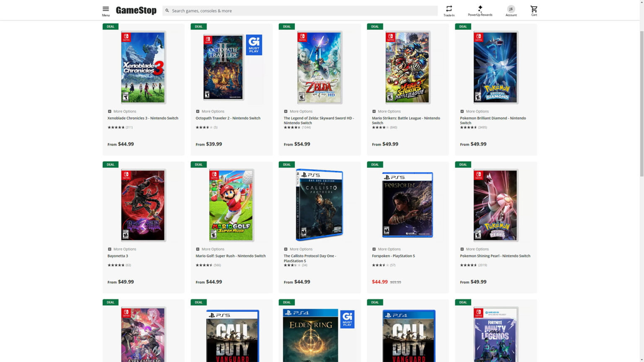Open the Account avatar icon
Screen dimensions: 644x362
pos(511,9)
